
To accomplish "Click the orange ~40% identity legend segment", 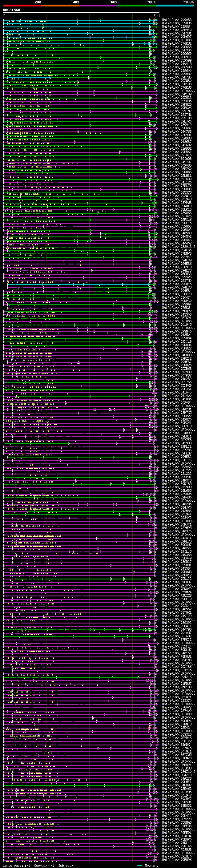I will pos(60,6).
